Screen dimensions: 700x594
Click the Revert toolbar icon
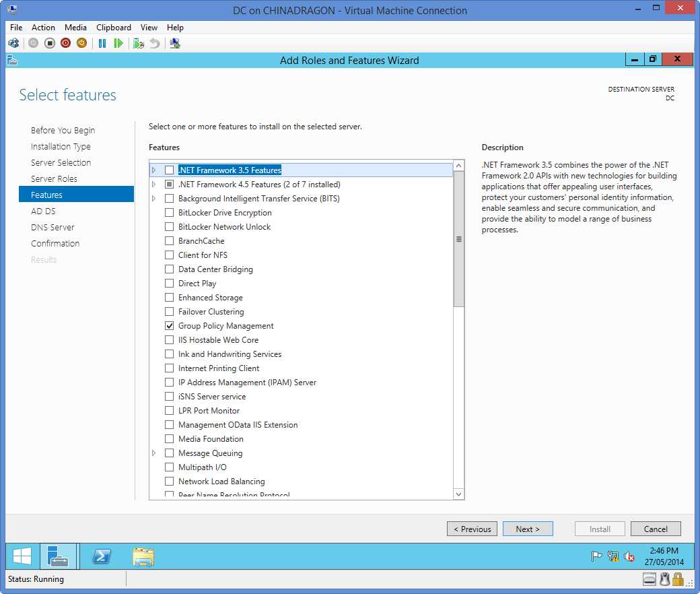[x=154, y=43]
